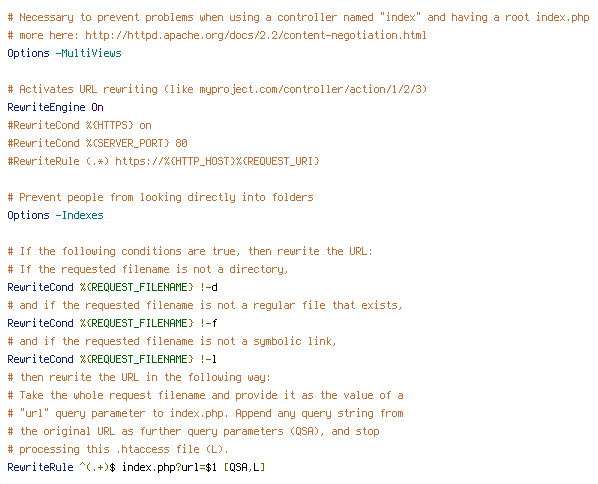Click the 'If the following conditions' comment
The width and height of the screenshot is (598, 484).
[190, 251]
